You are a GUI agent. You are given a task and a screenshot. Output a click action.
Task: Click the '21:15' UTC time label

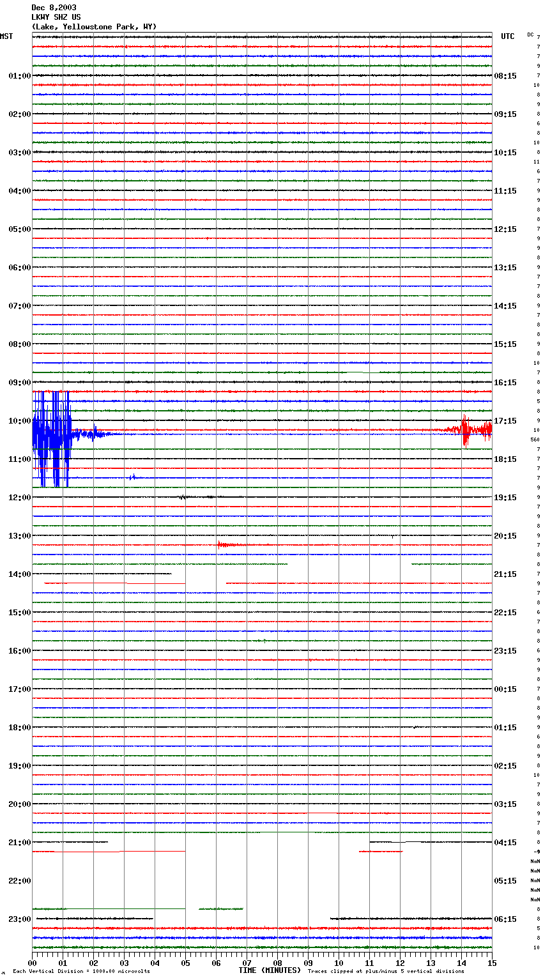[x=505, y=574]
